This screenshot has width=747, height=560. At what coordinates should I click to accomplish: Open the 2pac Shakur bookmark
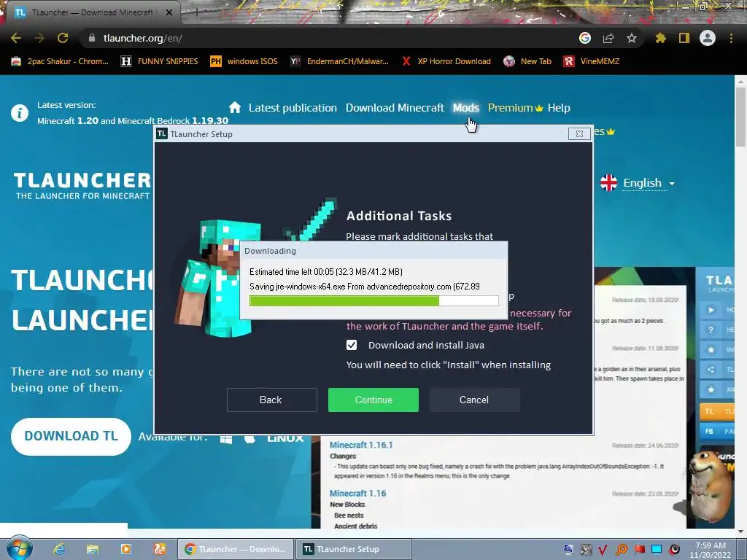(x=60, y=61)
